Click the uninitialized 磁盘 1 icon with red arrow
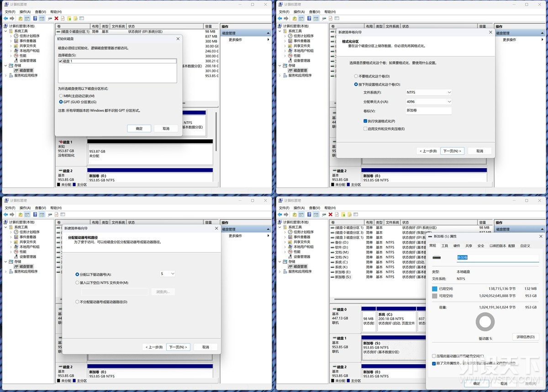 click(60, 142)
